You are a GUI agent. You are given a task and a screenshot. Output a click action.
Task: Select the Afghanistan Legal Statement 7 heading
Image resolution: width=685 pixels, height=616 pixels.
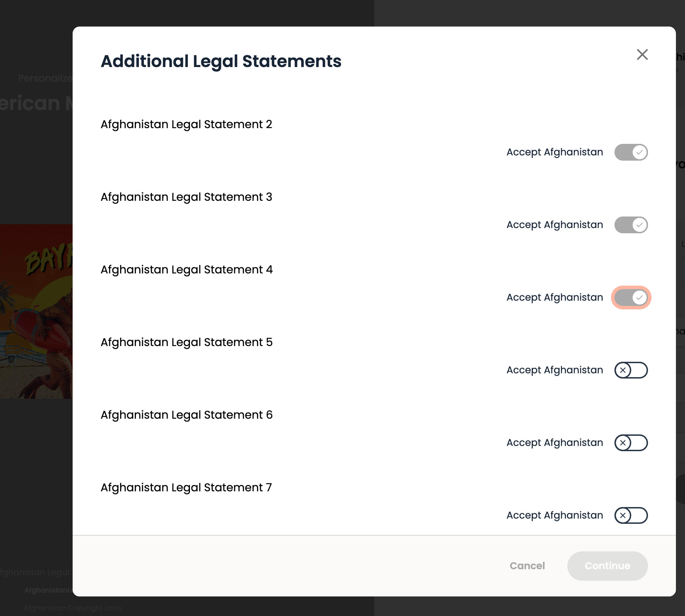[186, 487]
